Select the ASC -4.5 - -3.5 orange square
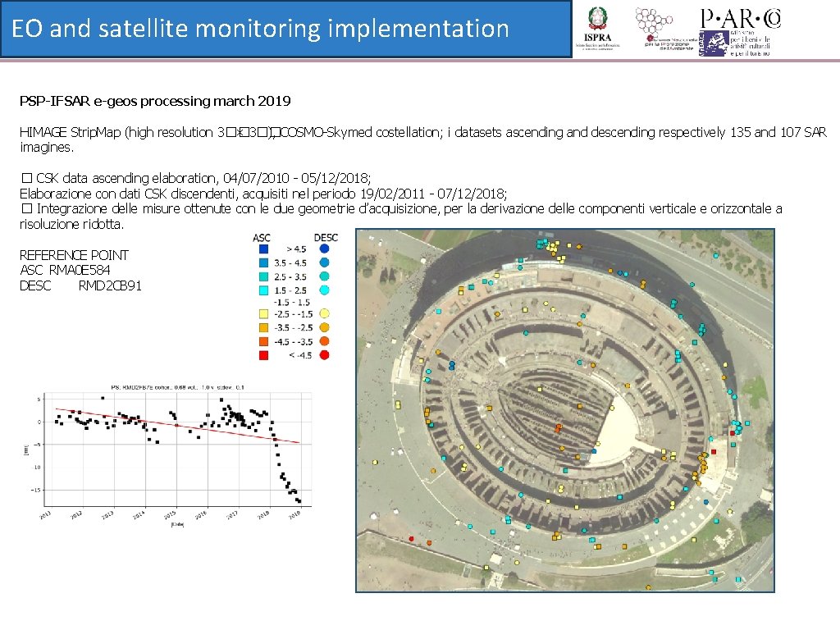 (263, 342)
